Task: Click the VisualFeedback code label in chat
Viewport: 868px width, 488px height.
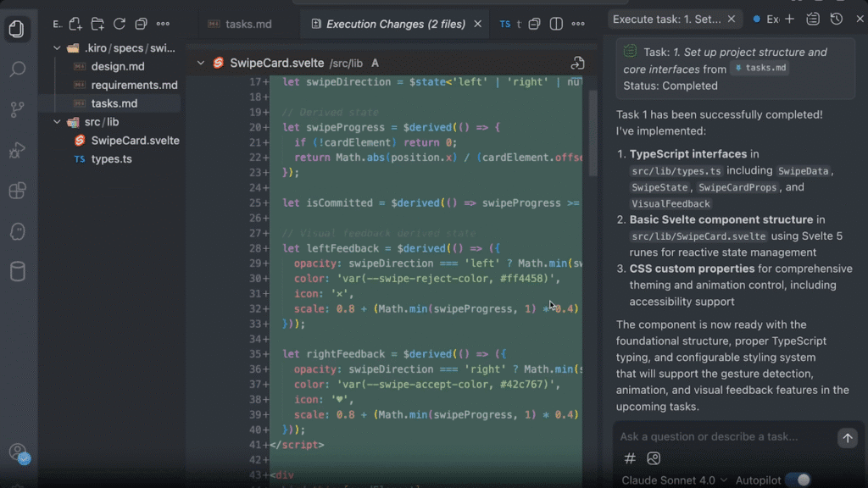Action: (x=670, y=204)
